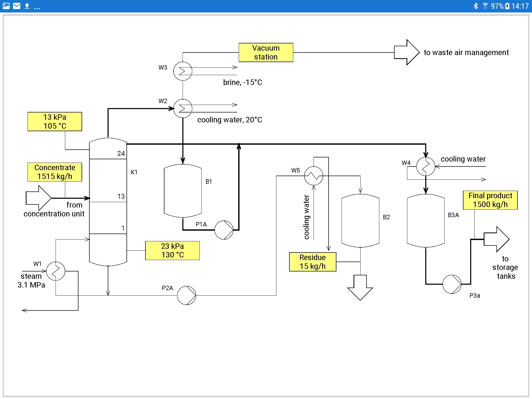Select the Concentrate 1515 kg/h label
This screenshot has height=399, width=532.
click(55, 172)
